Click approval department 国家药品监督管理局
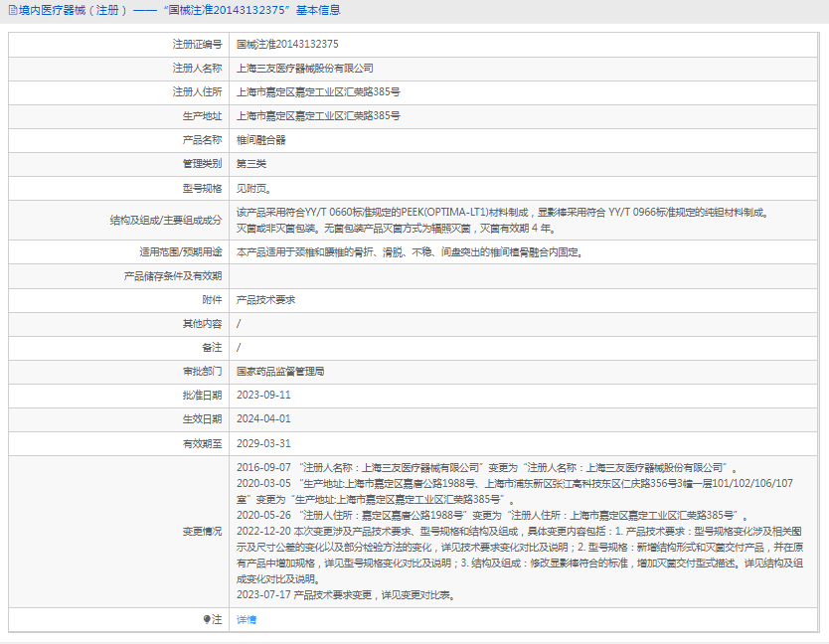This screenshot has height=644, width=829. [x=280, y=371]
